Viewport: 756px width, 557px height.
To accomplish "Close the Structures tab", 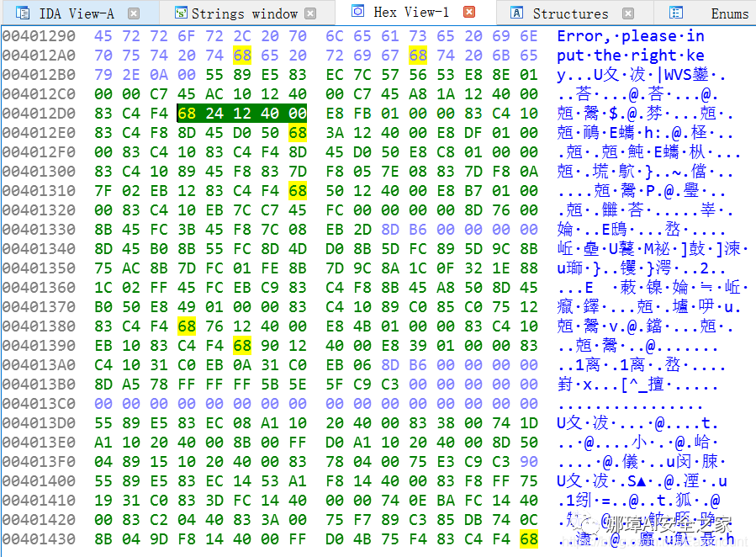I will tap(627, 13).
